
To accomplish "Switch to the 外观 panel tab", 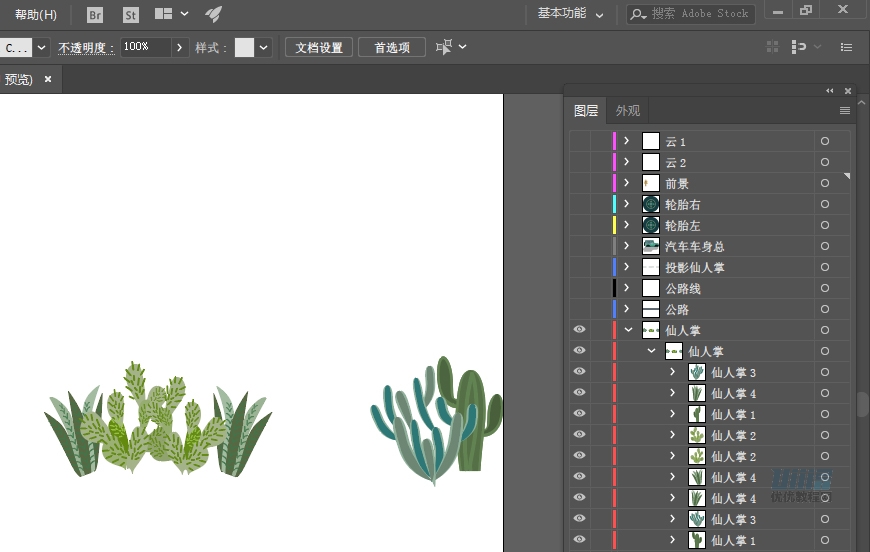I will coord(627,111).
